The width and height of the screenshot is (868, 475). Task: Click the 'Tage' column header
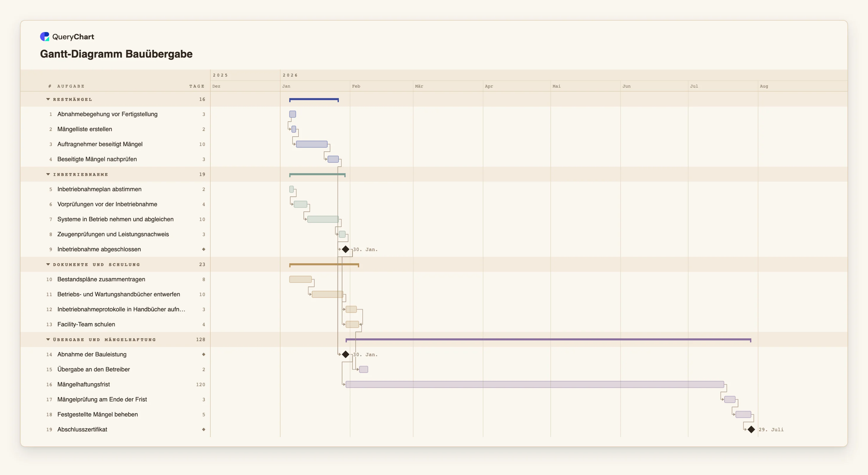pos(197,86)
